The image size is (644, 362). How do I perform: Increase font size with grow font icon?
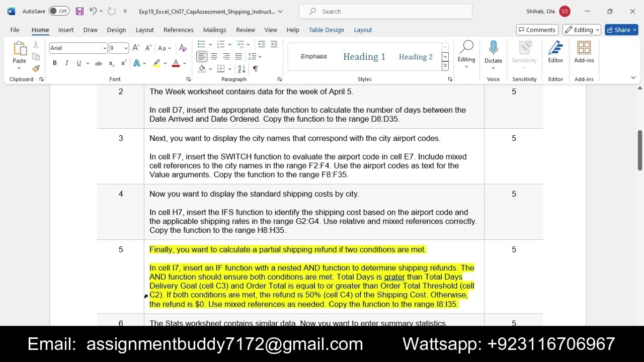136,48
